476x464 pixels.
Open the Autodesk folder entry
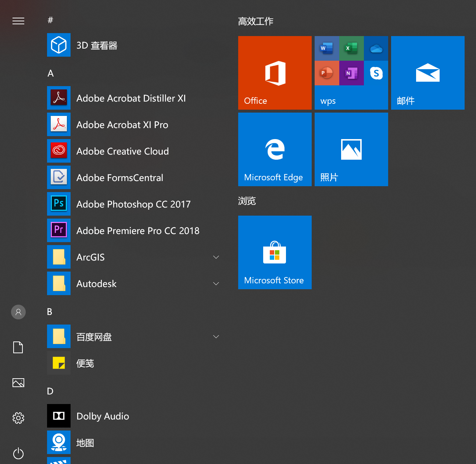pos(134,283)
